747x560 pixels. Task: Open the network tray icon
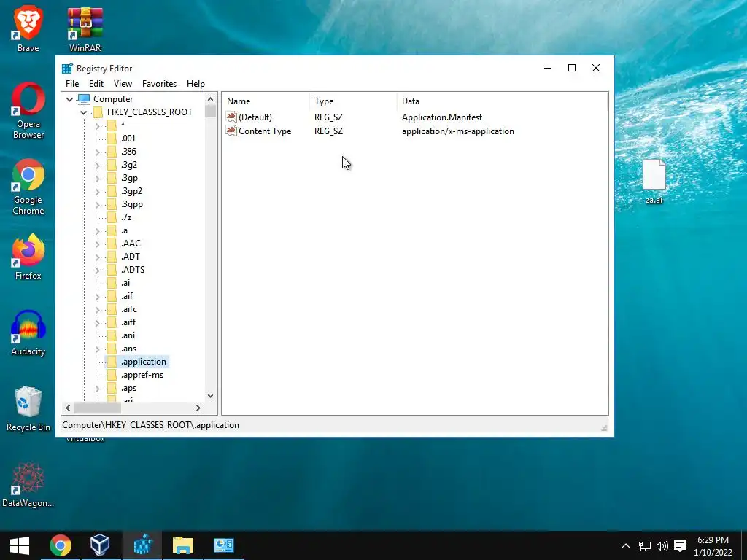coord(645,546)
